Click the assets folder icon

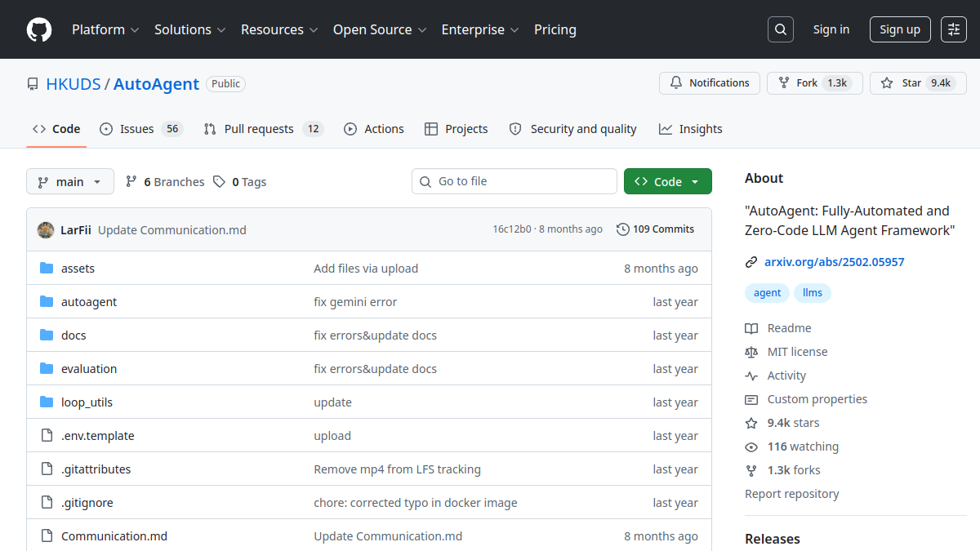(x=47, y=269)
